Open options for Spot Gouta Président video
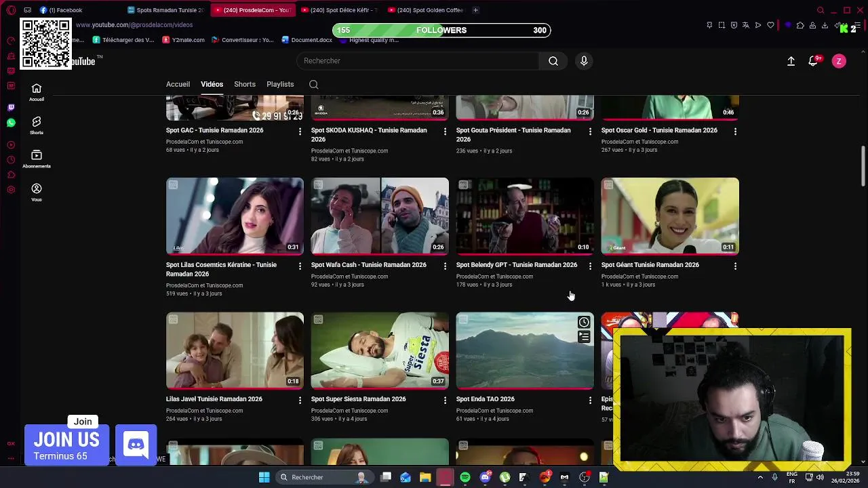 (x=590, y=131)
